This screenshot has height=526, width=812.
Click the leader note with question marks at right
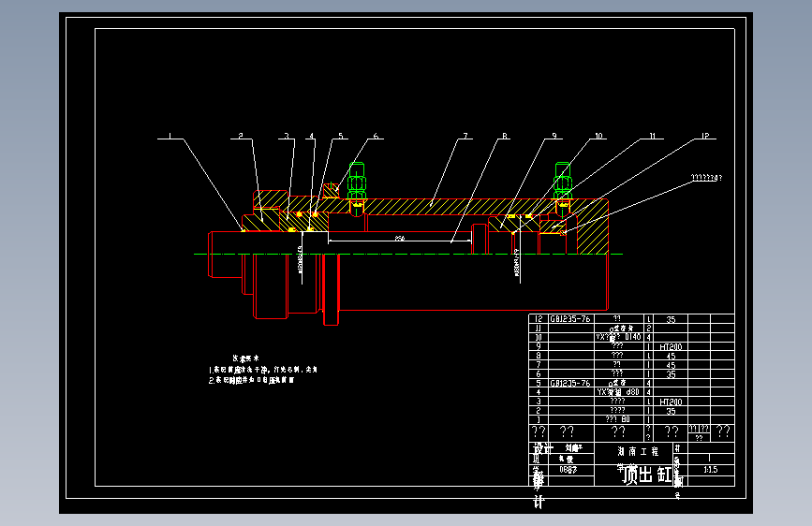click(x=706, y=178)
